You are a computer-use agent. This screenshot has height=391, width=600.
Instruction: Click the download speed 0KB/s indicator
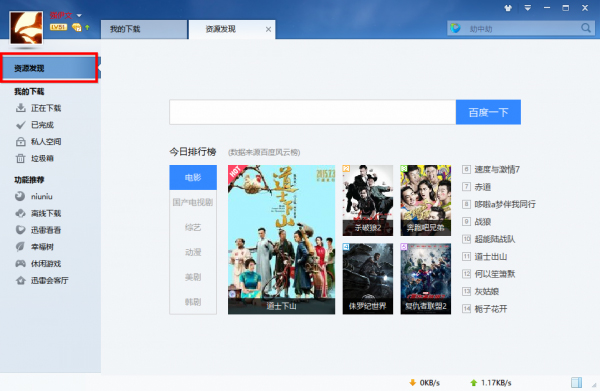coord(424,383)
